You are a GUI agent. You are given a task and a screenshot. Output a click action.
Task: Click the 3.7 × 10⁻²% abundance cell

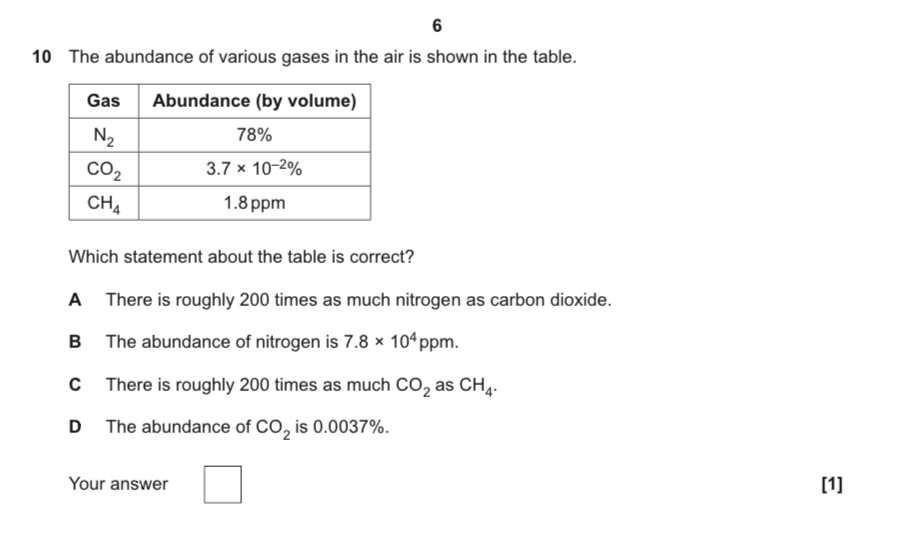pyautogui.click(x=254, y=169)
